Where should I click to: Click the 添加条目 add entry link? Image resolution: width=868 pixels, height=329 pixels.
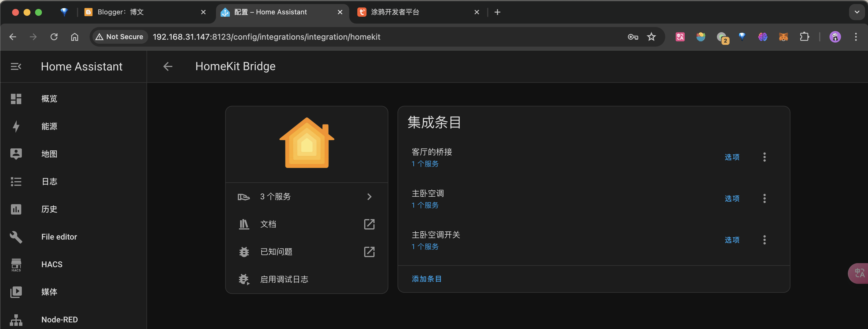click(426, 279)
